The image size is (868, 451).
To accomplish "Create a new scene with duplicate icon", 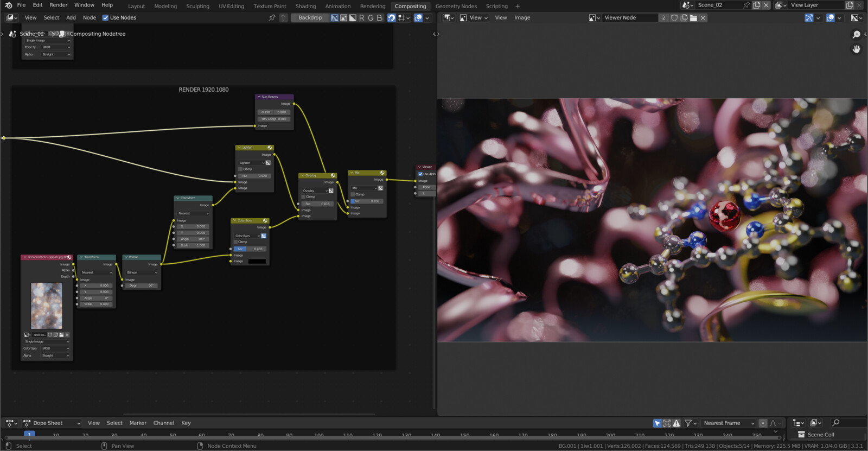I will [757, 5].
